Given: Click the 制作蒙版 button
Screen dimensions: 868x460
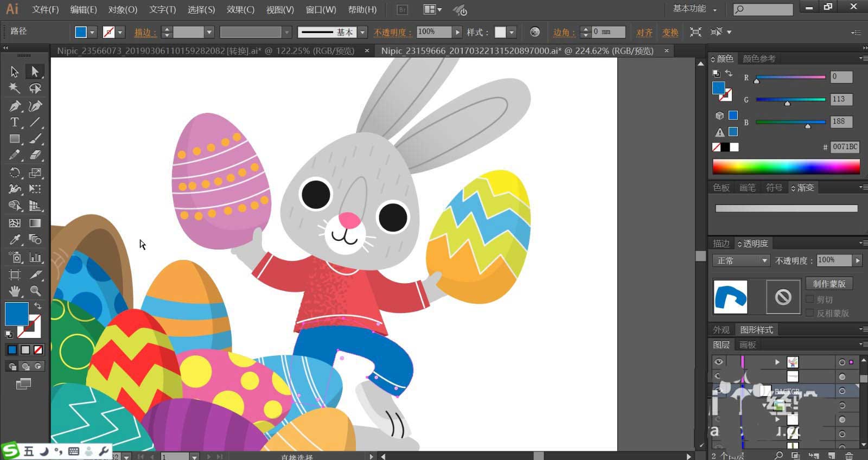Looking at the screenshot, I should (829, 284).
